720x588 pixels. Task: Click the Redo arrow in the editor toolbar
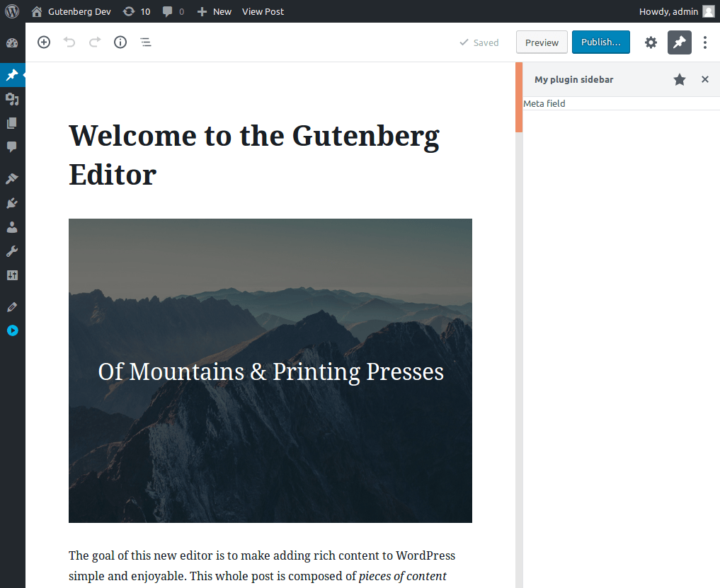[94, 42]
